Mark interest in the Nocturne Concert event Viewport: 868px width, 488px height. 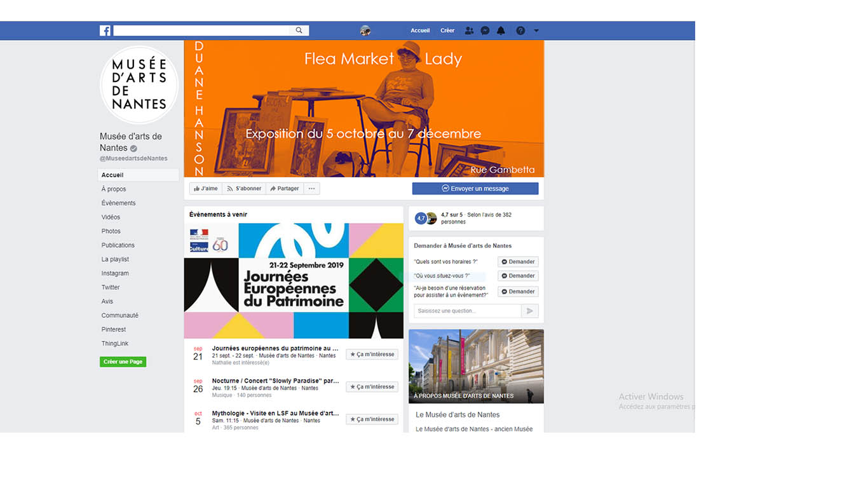tap(372, 386)
